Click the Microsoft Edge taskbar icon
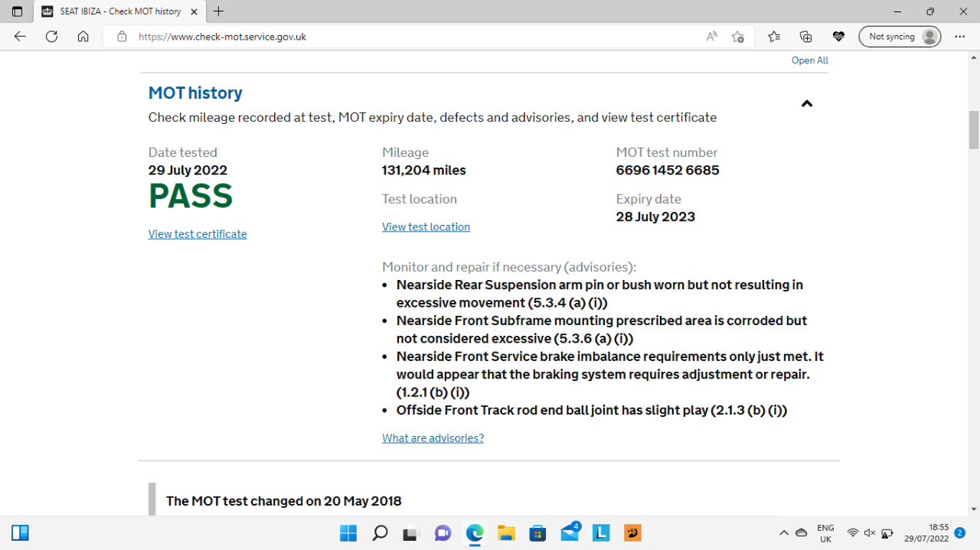Image resolution: width=980 pixels, height=550 pixels. click(475, 533)
